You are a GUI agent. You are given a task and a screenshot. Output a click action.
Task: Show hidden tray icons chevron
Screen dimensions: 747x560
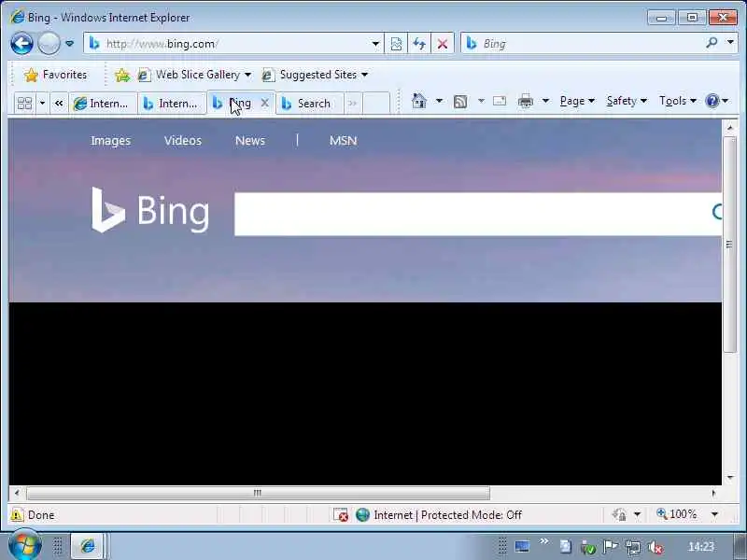[x=544, y=541]
